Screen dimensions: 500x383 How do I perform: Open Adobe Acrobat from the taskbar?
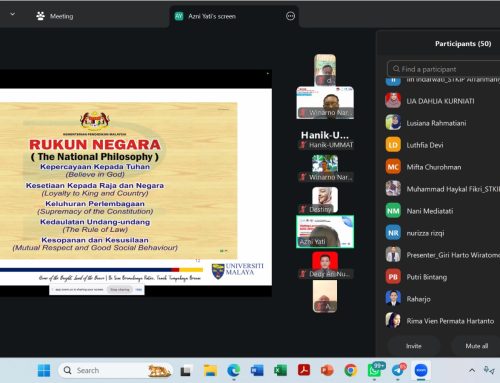304,370
